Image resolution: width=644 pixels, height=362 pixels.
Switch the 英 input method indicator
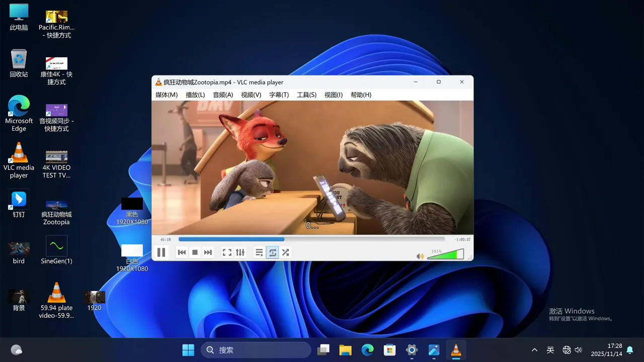click(550, 350)
